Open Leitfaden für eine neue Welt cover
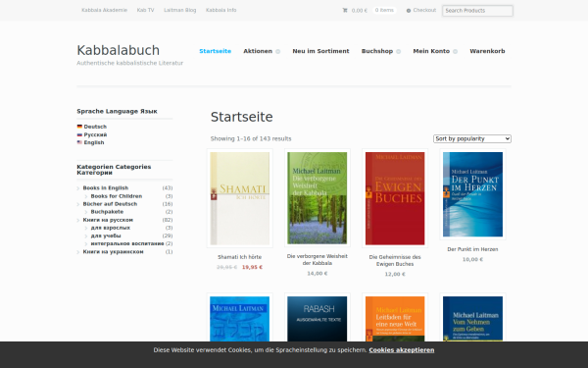 (395, 318)
